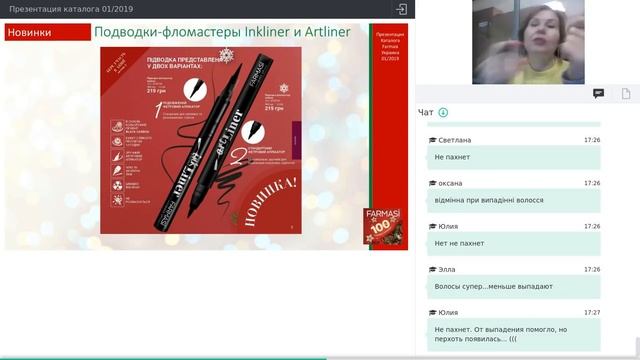Click the graduation cap icon beside Элла

433,269
